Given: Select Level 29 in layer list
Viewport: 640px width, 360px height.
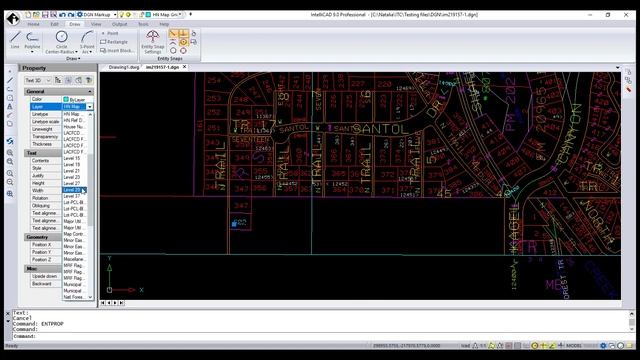Looking at the screenshot, I should pyautogui.click(x=74, y=190).
